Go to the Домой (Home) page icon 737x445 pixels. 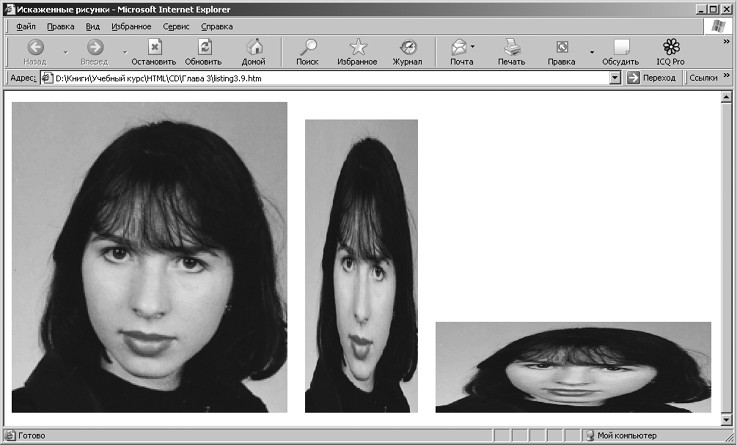[254, 47]
